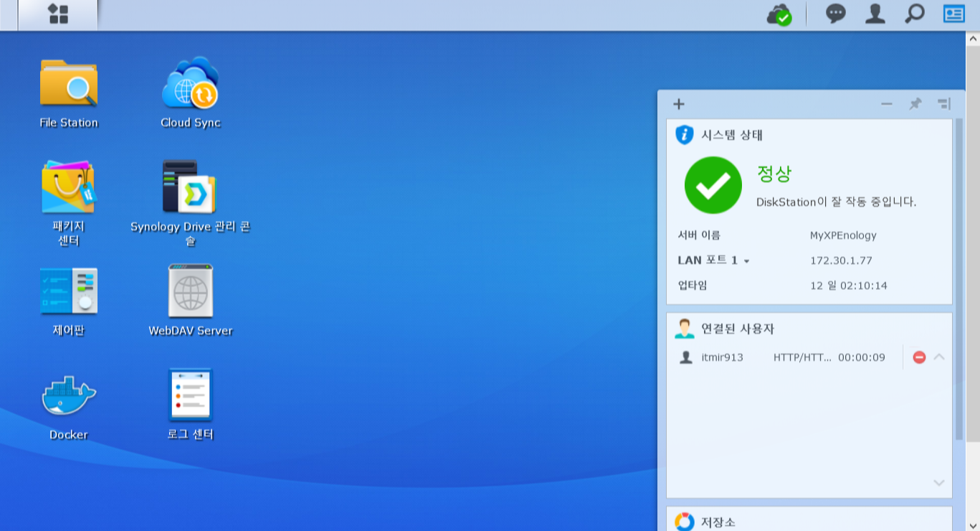The height and width of the screenshot is (531, 980).
Task: Click down chevron in connected users
Action: pos(939,483)
